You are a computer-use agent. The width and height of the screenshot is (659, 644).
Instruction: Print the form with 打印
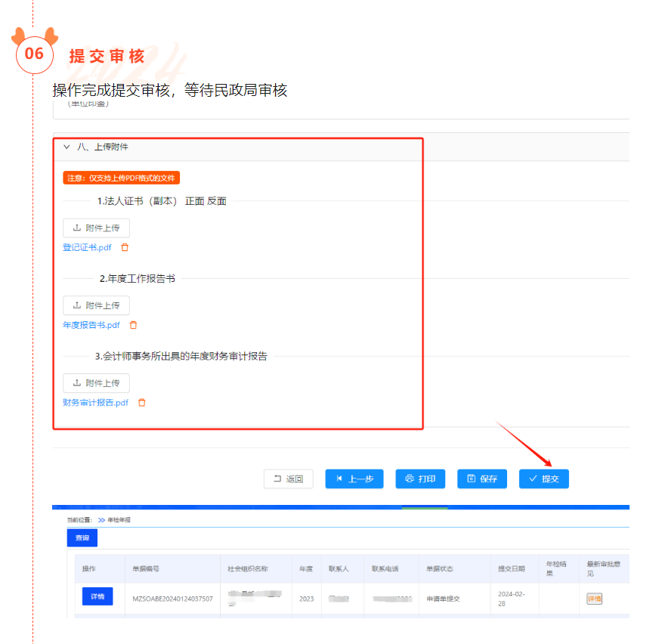[x=420, y=478]
